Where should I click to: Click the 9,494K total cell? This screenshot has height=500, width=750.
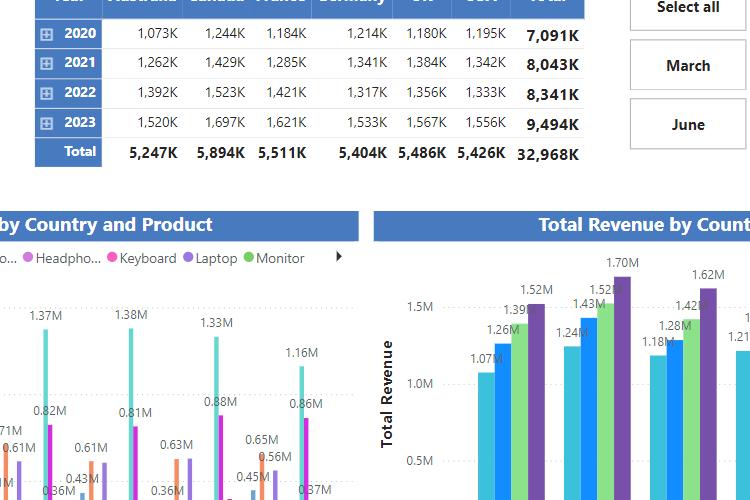click(x=552, y=125)
